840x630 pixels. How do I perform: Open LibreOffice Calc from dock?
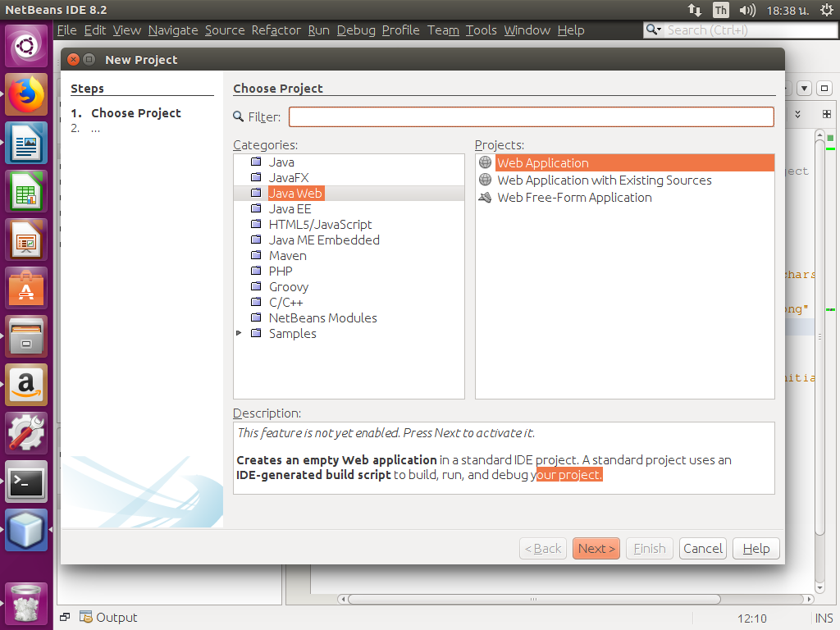[26, 191]
